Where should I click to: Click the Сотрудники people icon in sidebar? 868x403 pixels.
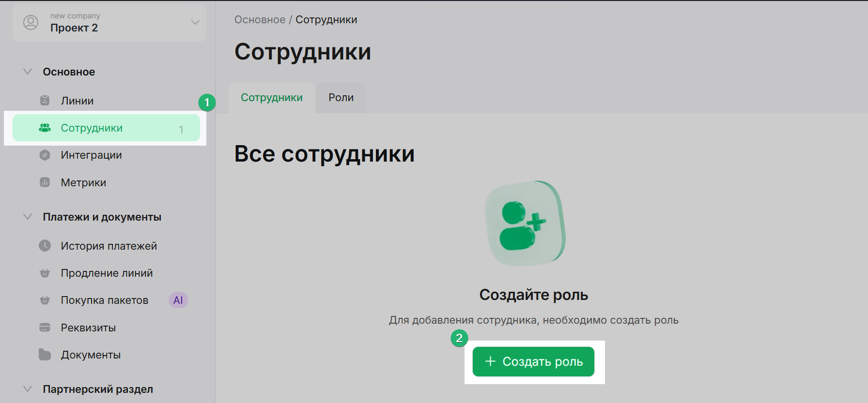45,128
